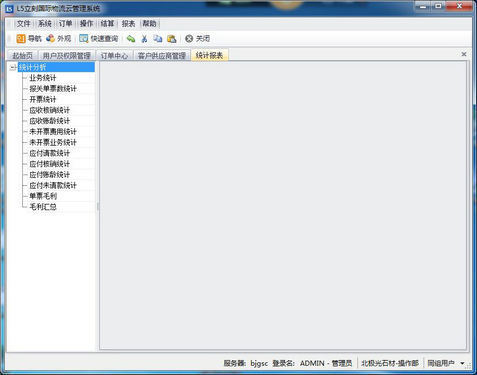Select 业务统计 in the tree
This screenshot has width=477, height=375.
pos(43,78)
